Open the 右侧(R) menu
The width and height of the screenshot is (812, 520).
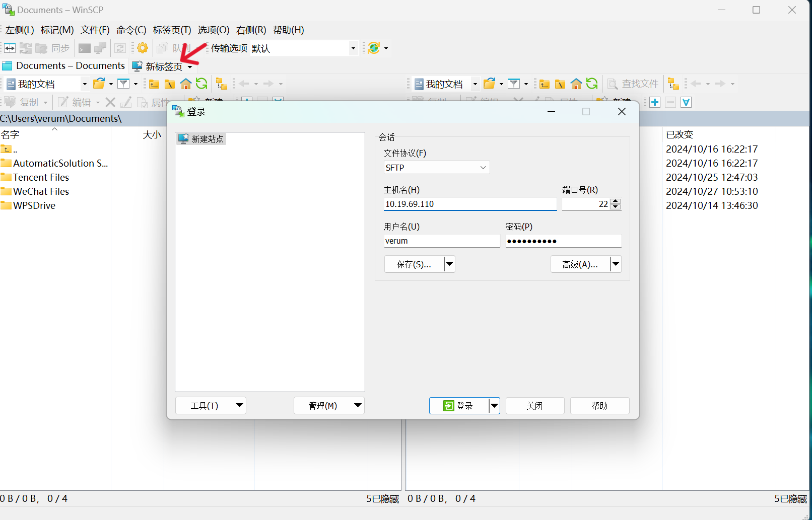tap(251, 30)
